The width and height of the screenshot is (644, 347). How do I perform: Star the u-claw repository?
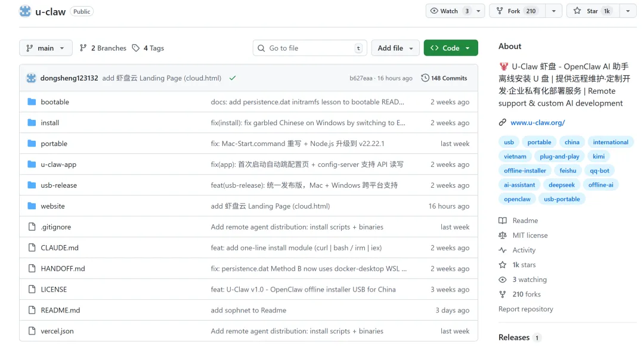tap(593, 11)
